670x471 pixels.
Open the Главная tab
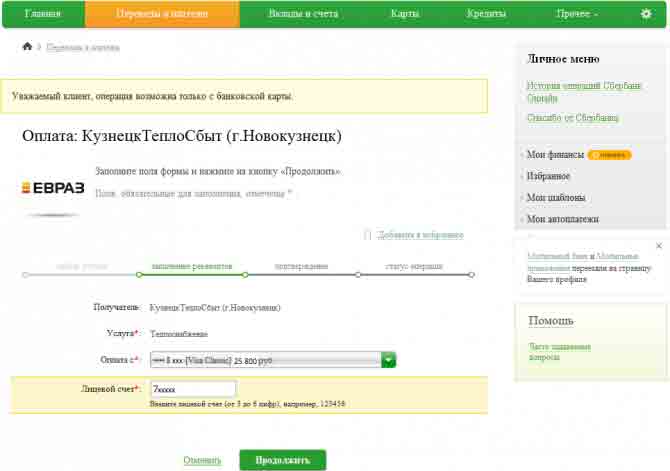43,14
